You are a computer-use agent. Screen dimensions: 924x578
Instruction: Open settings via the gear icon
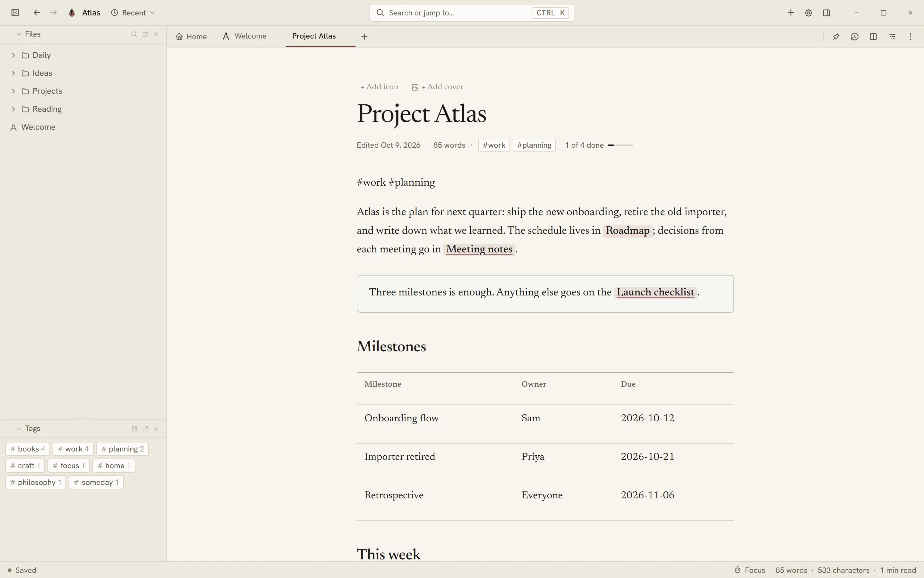coord(808,13)
